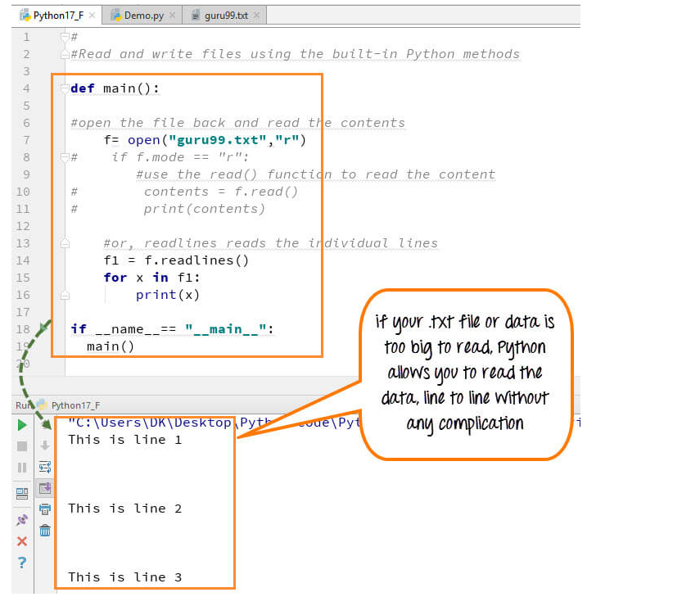Toggle the Scroll to End console icon

(45, 488)
